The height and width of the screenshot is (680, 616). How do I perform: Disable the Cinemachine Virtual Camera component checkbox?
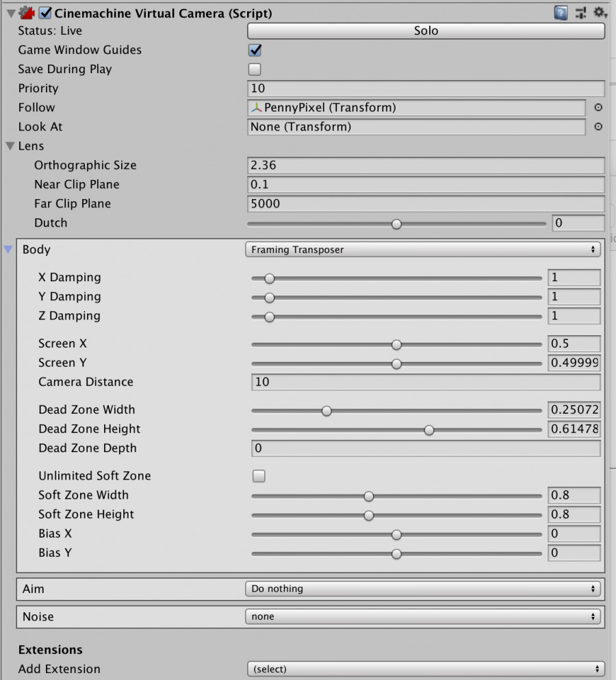[x=45, y=13]
